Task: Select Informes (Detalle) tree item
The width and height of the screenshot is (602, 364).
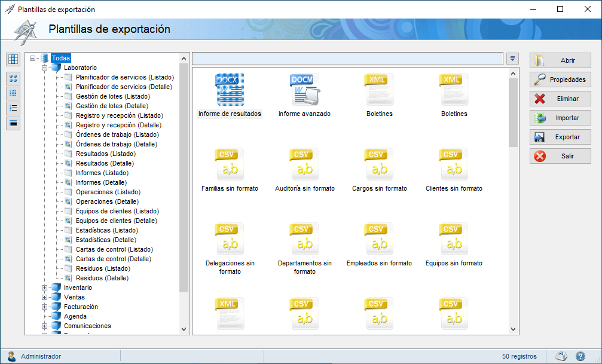Action: pyautogui.click(x=102, y=182)
